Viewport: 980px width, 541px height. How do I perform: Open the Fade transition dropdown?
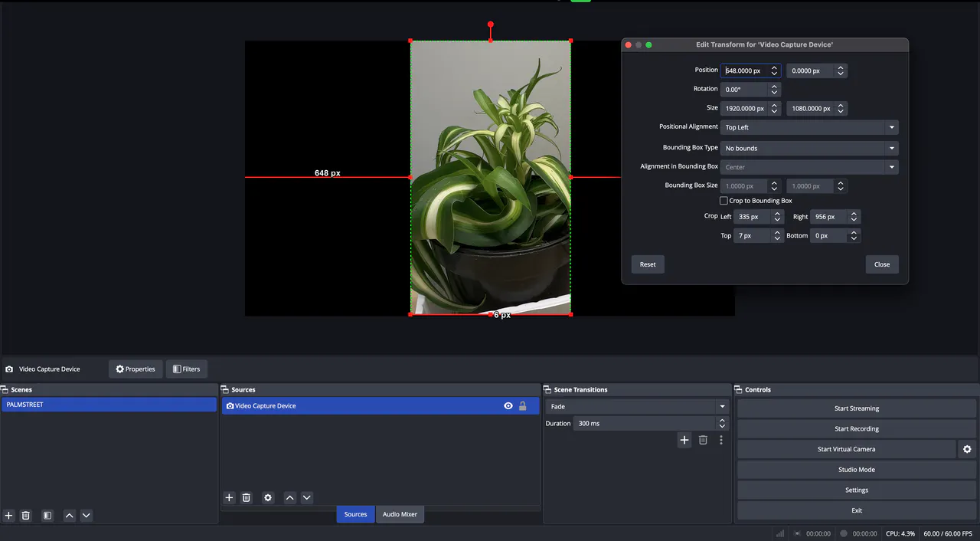point(637,407)
